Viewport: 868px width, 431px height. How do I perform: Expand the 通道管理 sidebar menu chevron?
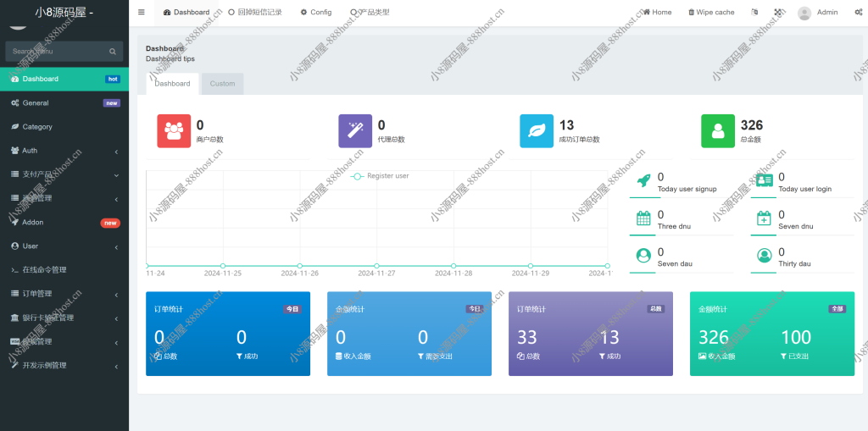point(116,199)
